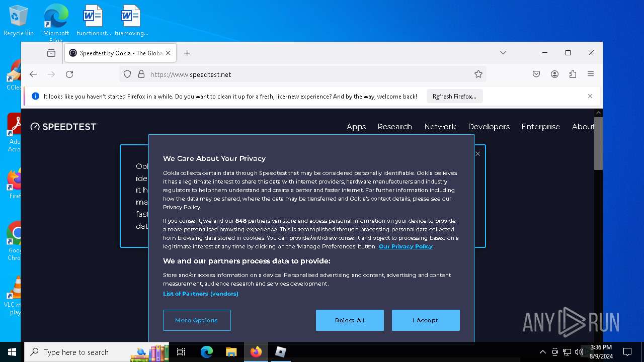This screenshot has height=362, width=644.
Task: Switch to Firefox on the taskbar
Action: click(x=256, y=352)
